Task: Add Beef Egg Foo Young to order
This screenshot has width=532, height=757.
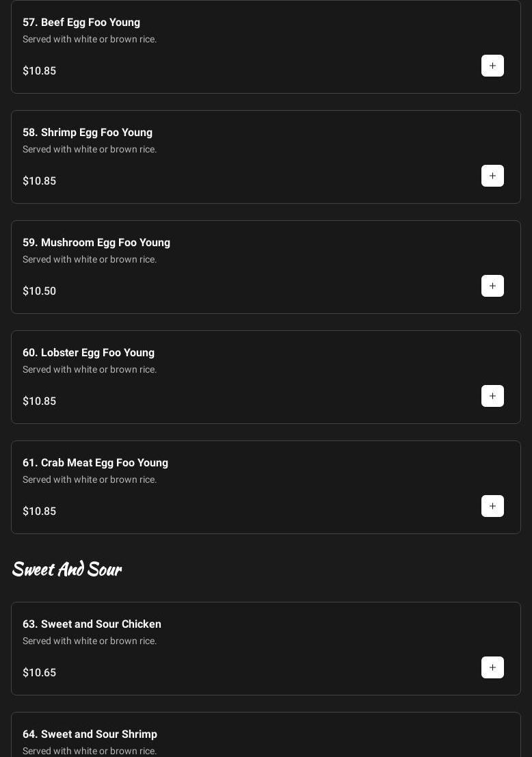Action: pyautogui.click(x=492, y=66)
